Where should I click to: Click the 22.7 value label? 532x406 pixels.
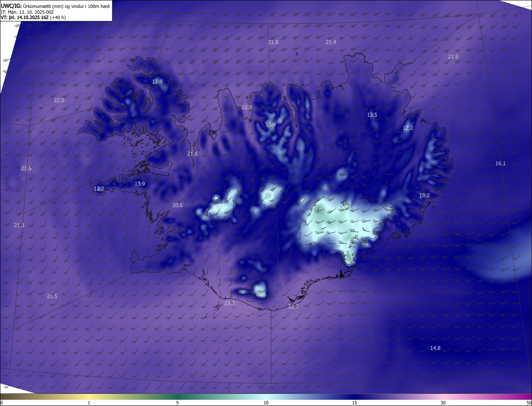[293, 306]
